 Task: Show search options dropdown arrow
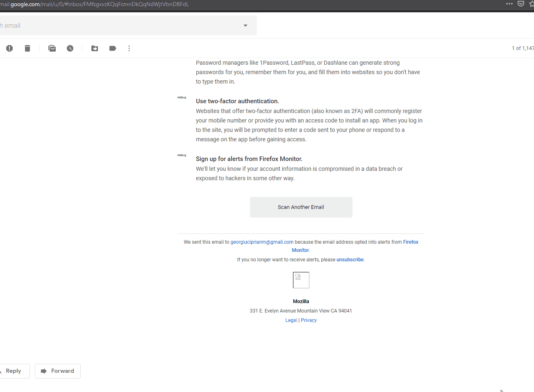pyautogui.click(x=245, y=25)
